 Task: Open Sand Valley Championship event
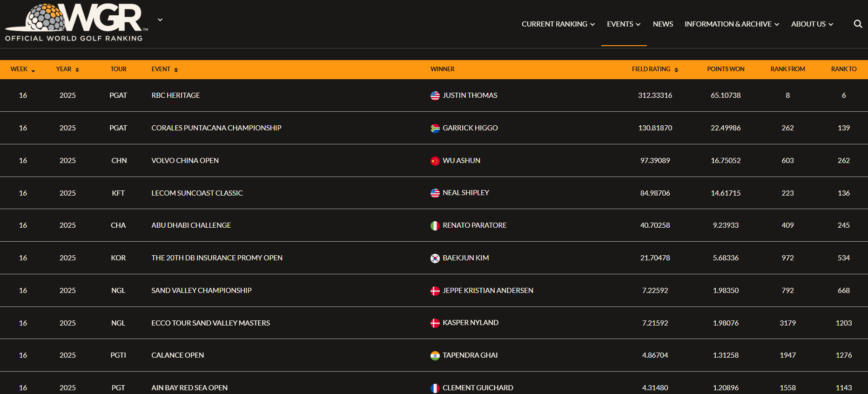coord(202,290)
